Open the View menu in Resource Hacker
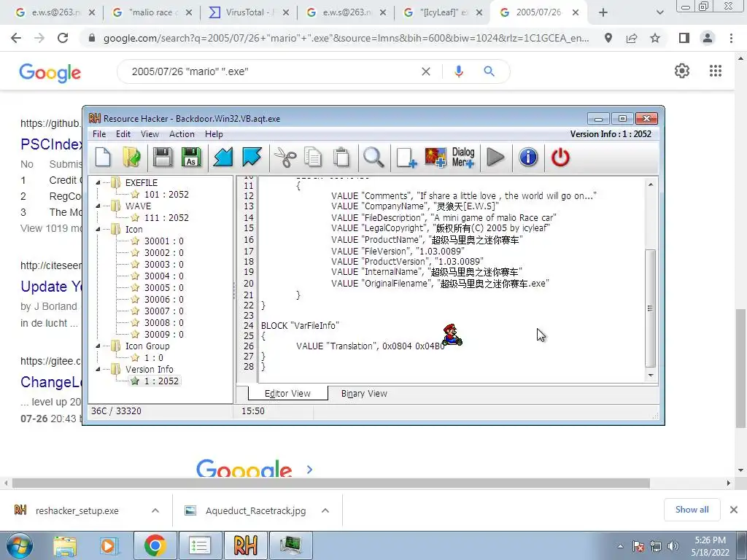 click(150, 134)
